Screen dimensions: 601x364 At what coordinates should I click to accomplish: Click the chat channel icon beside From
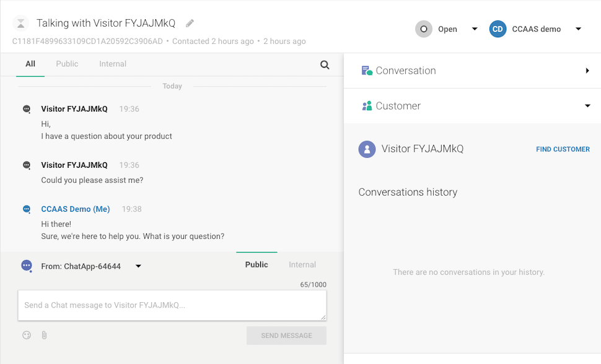[27, 266]
